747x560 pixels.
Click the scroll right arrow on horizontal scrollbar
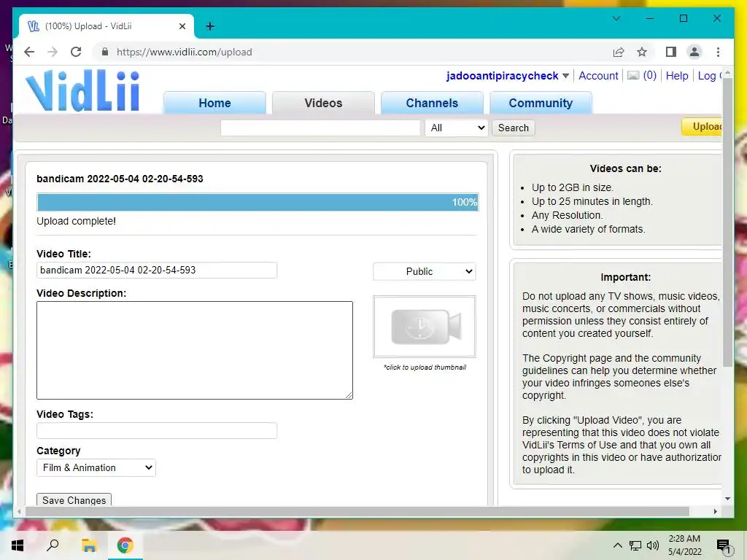(x=715, y=511)
